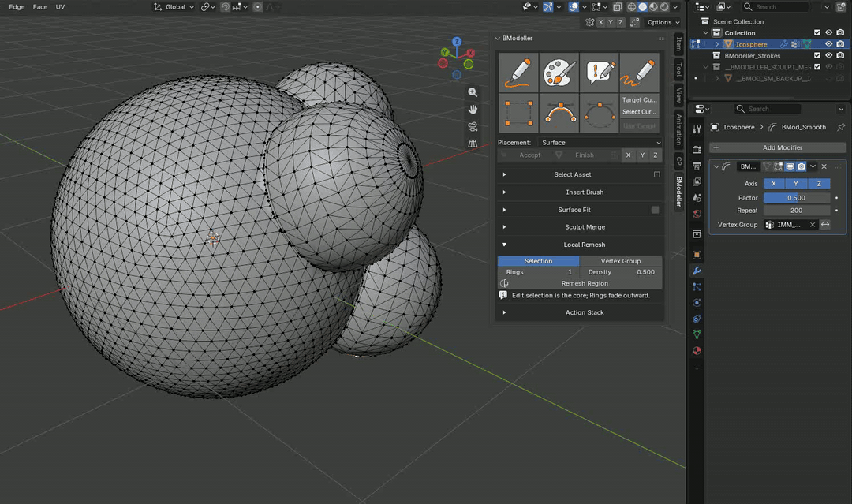The image size is (852, 504).
Task: Open the BModeller paint palette tool
Action: pos(559,73)
